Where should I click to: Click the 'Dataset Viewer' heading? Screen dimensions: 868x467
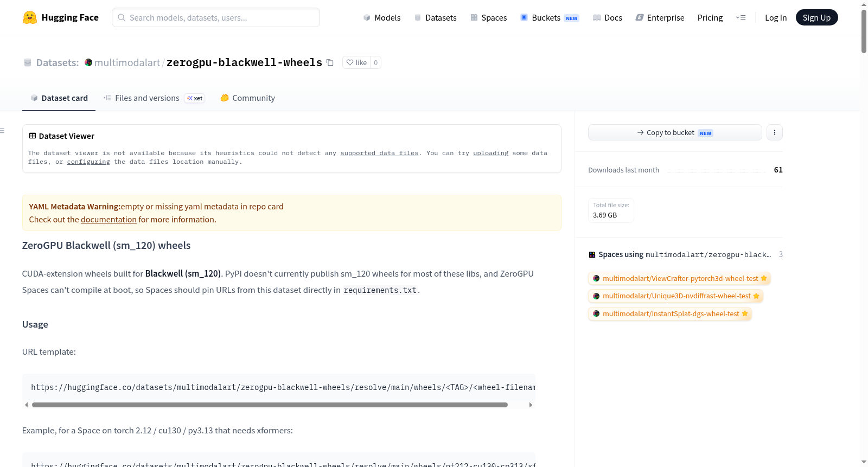point(67,136)
